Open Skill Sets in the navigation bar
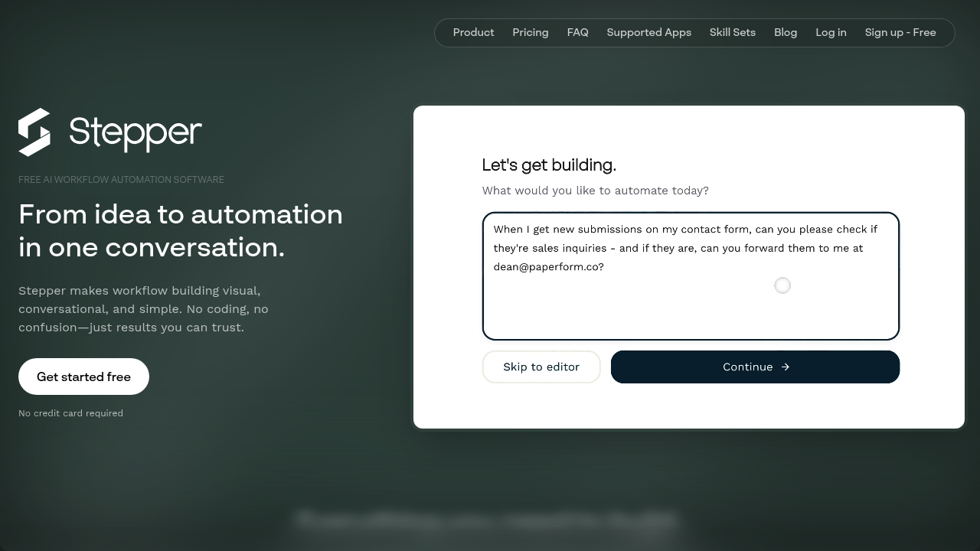 733,32
